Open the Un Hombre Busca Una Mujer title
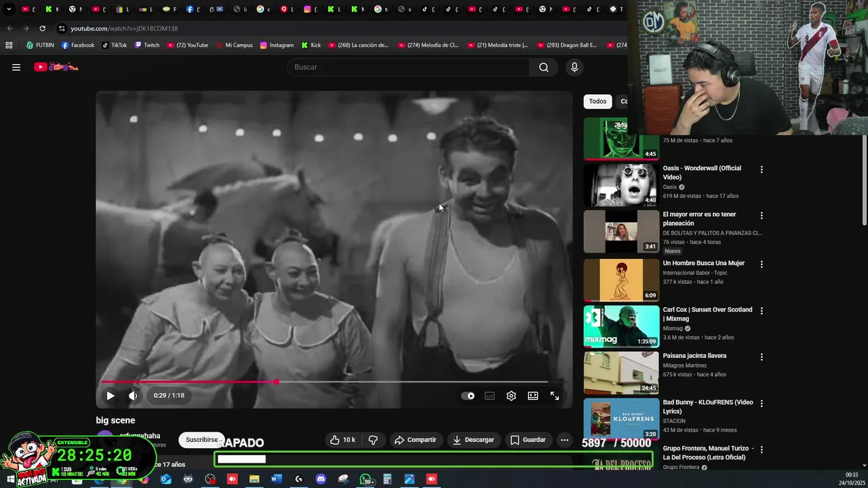868x488 pixels. point(703,263)
